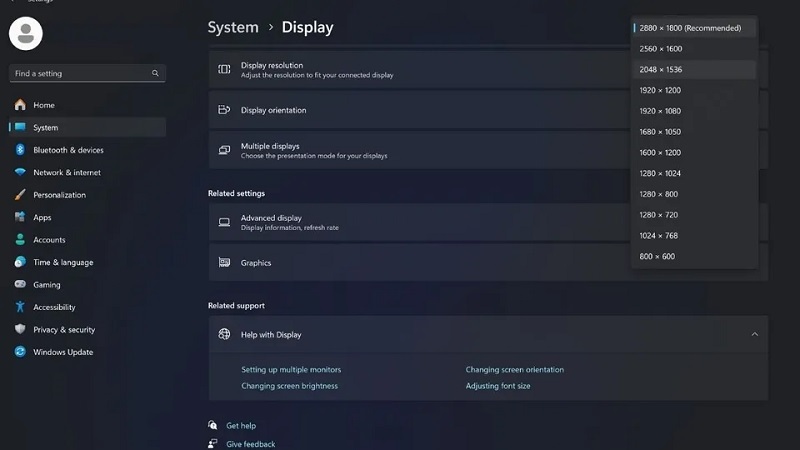
Task: Open Time & language settings
Action: click(x=87, y=262)
